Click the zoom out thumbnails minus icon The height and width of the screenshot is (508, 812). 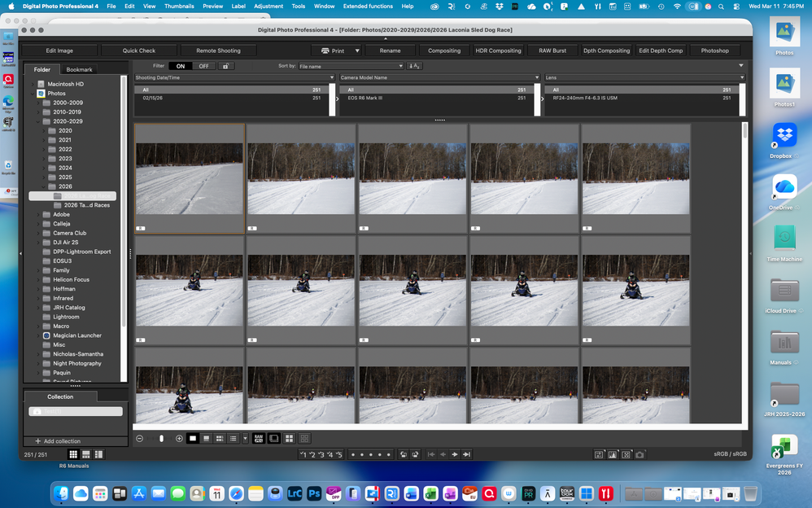tap(139, 439)
